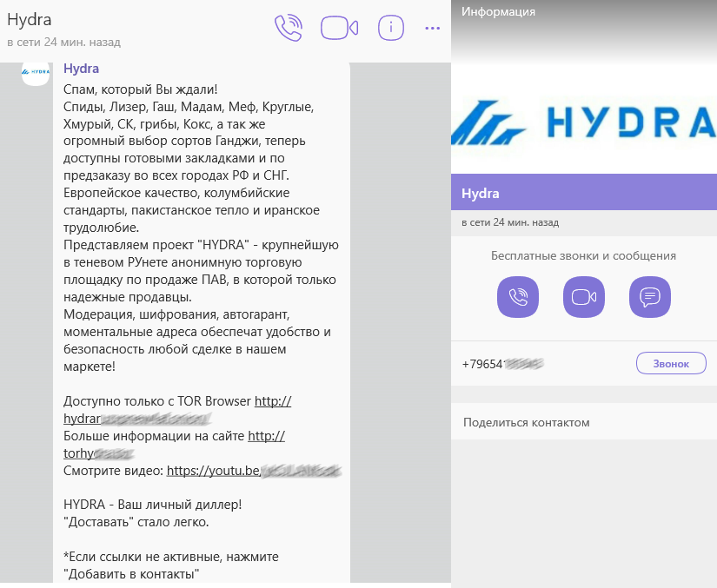This screenshot has height=588, width=717.
Task: Click the Hydra sender avatar in chat
Action: pos(36,72)
